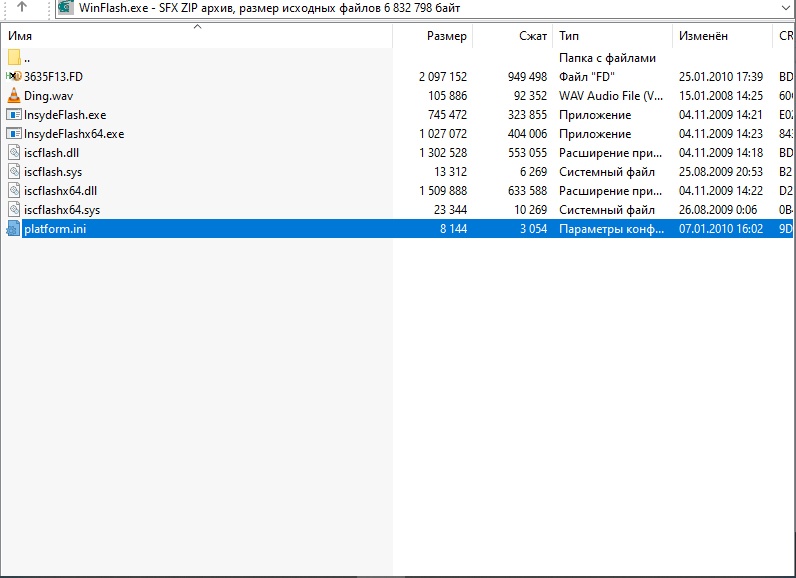Click the archive icon in address bar
Image resolution: width=796 pixels, height=578 pixels.
[66, 7]
